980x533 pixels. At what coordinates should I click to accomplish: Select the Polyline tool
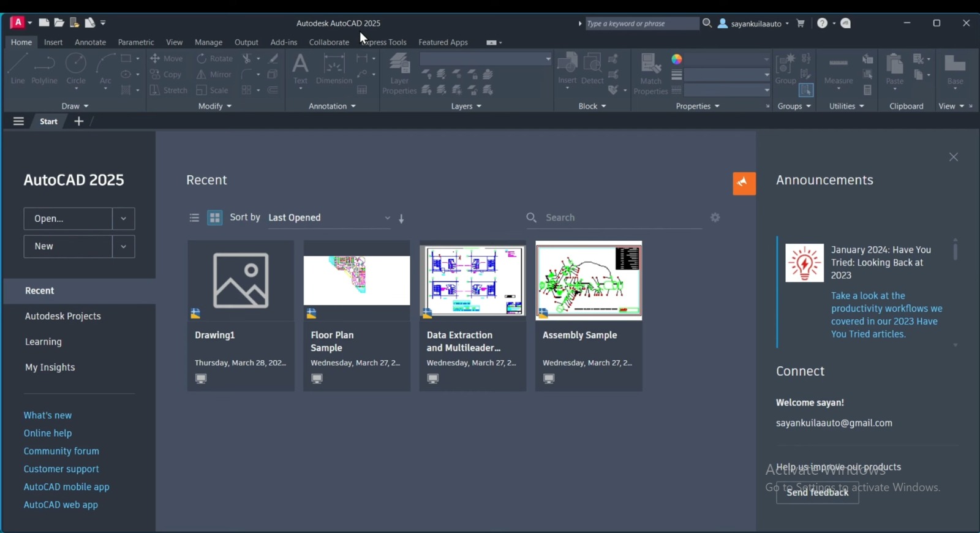coord(44,69)
